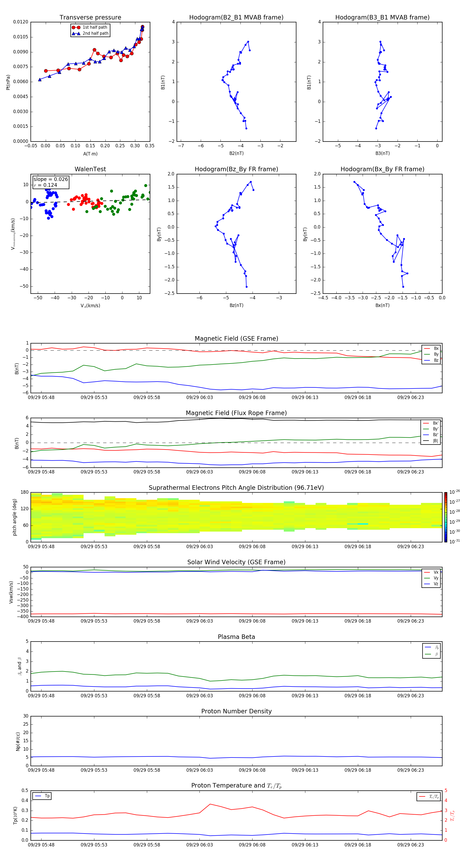Click the 'Proton Temperature and Te/Tp' title
Screen dimensions: 473x868
236,786
